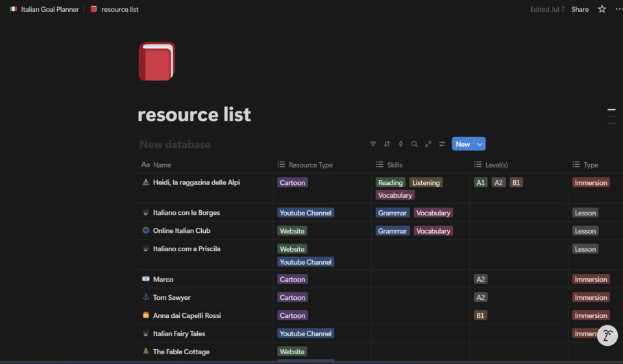Click the search magnifier icon

coord(414,144)
